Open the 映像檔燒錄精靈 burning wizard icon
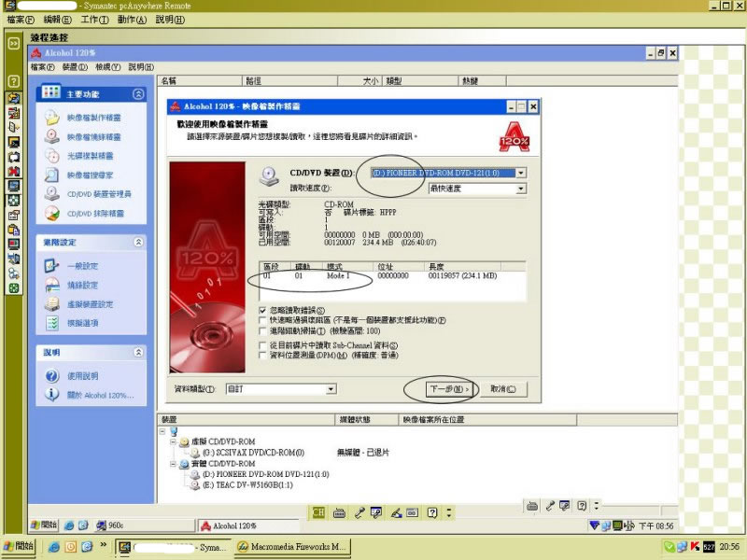The width and height of the screenshot is (747, 560). click(x=52, y=136)
